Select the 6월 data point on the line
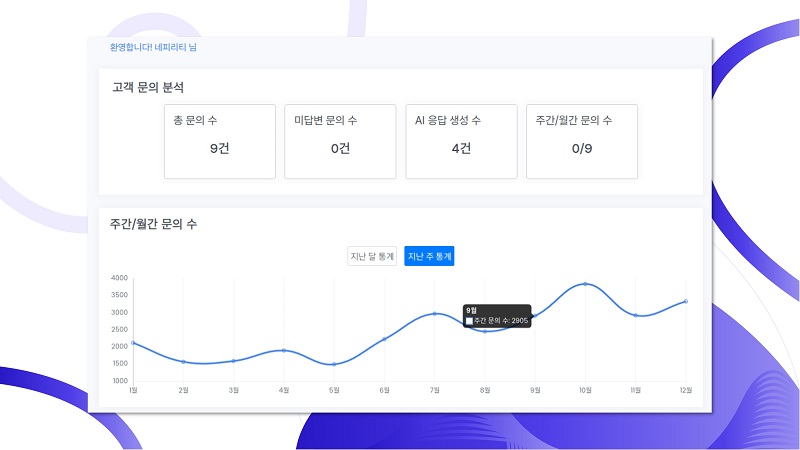The height and width of the screenshot is (450, 800). click(x=384, y=339)
